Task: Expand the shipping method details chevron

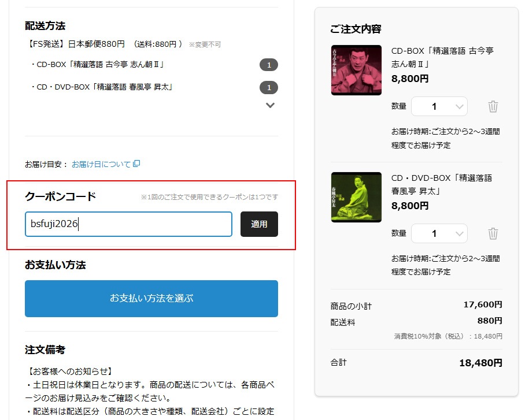Action: pos(270,105)
